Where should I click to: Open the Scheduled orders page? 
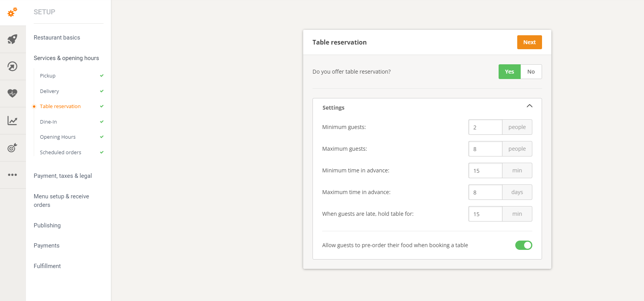point(60,152)
